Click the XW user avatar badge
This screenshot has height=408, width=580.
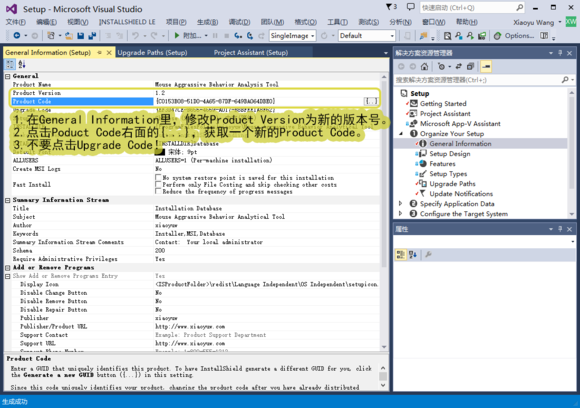click(571, 22)
